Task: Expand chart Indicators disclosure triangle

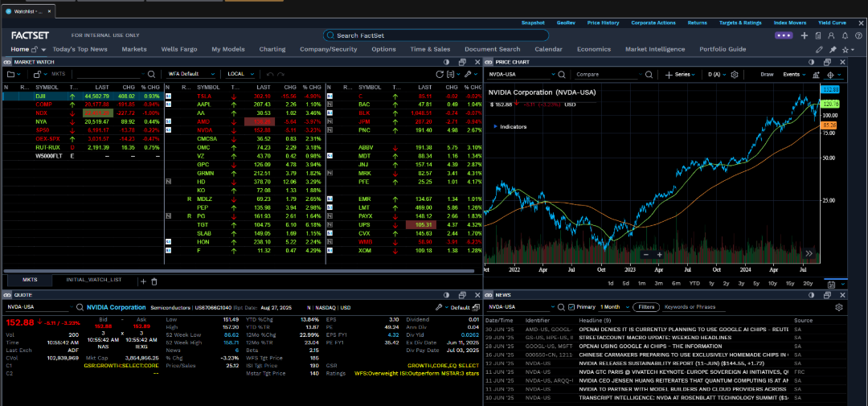Action: pos(495,127)
